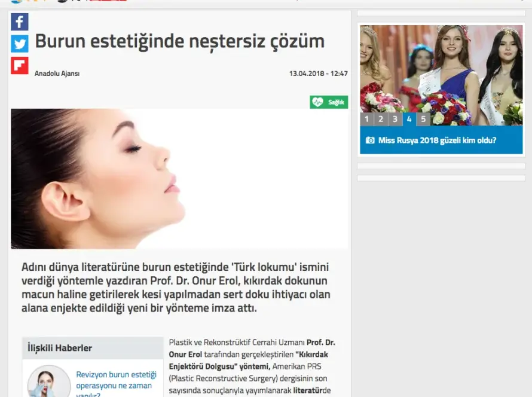This screenshot has width=532, height=397.
Task: Click the 'Burun estetiğinde neştersiz çözüm' headline
Action: tap(179, 41)
